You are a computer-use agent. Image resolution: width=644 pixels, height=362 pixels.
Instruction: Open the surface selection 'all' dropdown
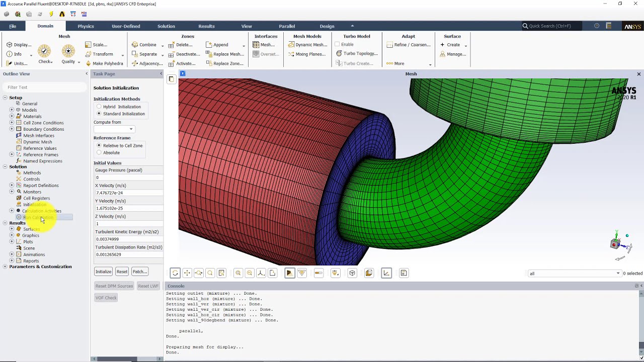point(575,274)
